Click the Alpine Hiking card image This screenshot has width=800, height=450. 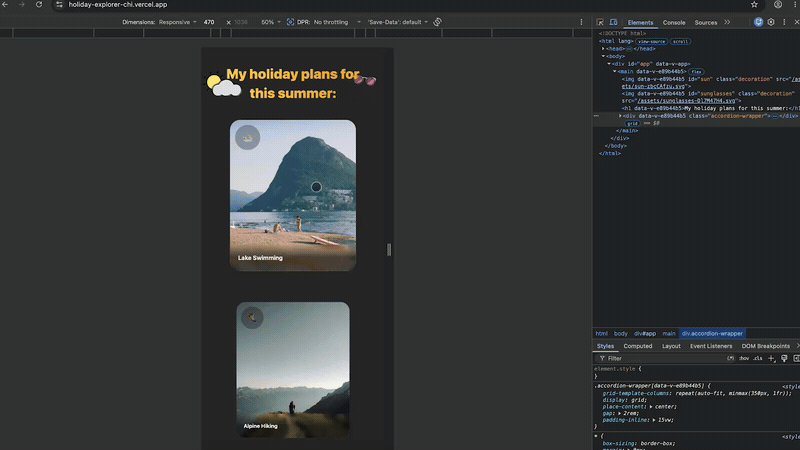click(x=293, y=370)
